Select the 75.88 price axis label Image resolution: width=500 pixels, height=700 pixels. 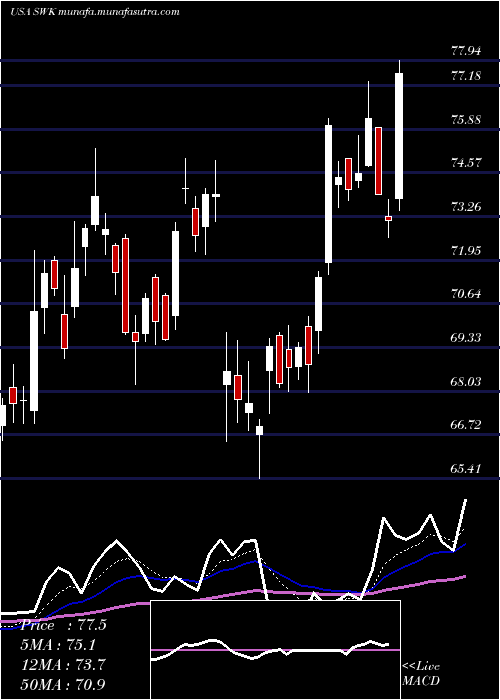tap(466, 120)
